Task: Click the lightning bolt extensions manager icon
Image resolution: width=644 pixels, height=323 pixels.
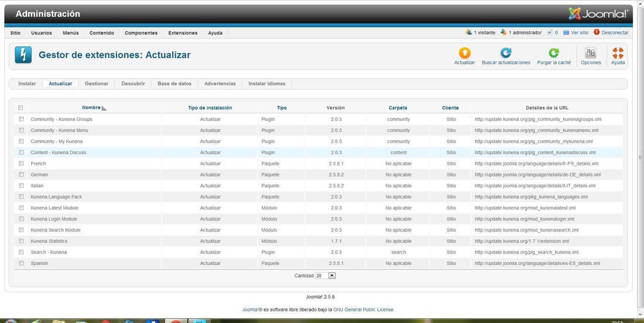Action: click(23, 55)
